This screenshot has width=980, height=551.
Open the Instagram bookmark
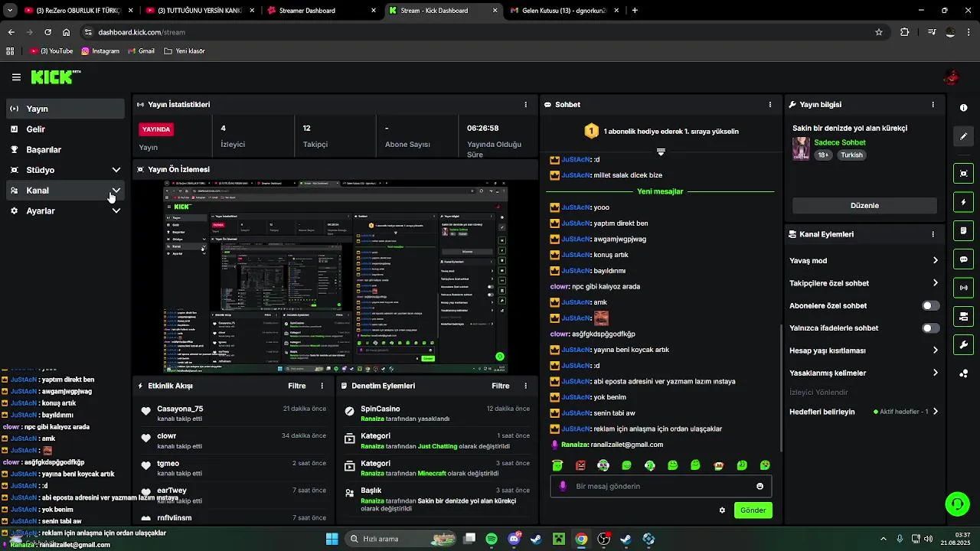pyautogui.click(x=100, y=51)
